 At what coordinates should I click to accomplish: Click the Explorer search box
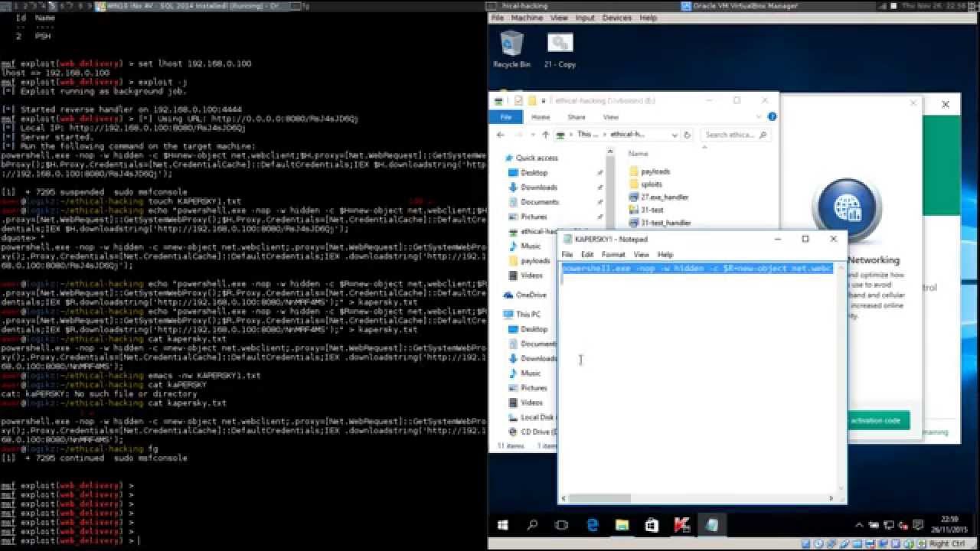pos(735,135)
